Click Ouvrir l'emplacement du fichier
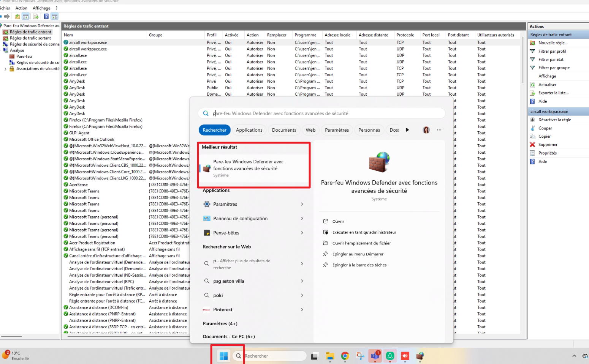Image resolution: width=589 pixels, height=364 pixels. click(361, 243)
